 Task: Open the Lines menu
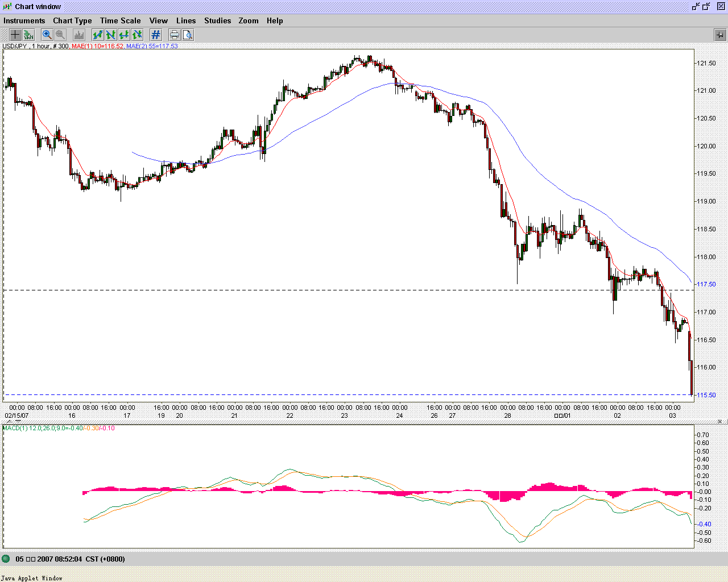(x=186, y=20)
